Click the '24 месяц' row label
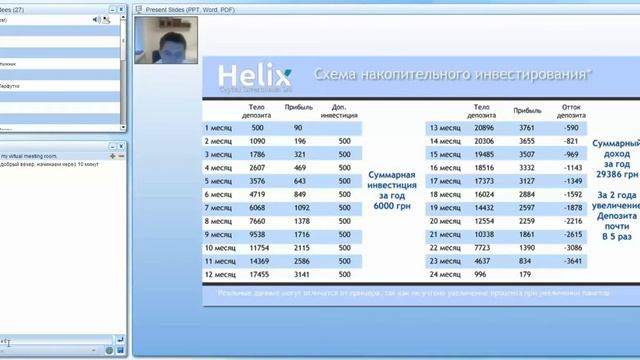This screenshot has height=360, width=640. pyautogui.click(x=445, y=274)
